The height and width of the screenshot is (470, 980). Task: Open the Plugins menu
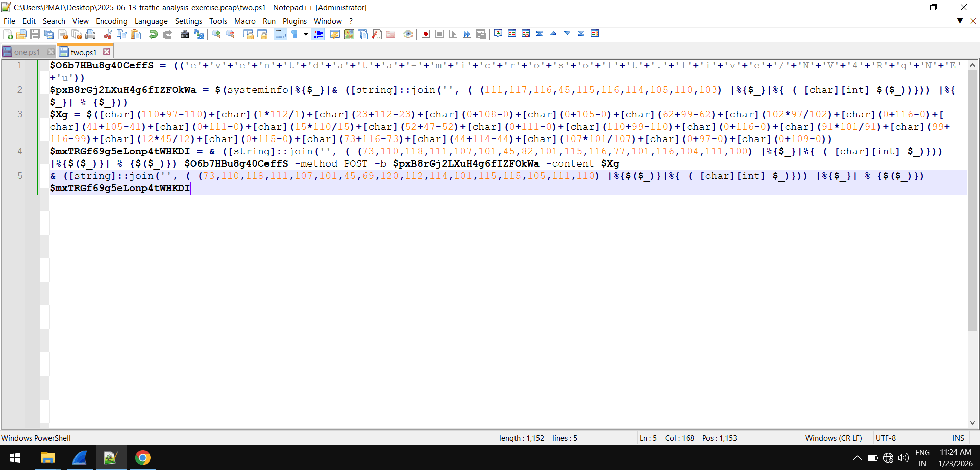click(x=295, y=21)
